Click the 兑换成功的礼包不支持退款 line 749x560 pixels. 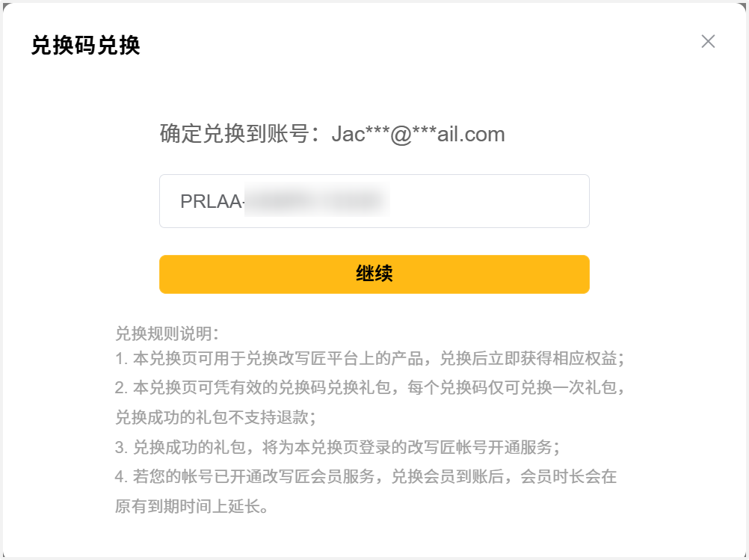tap(215, 417)
